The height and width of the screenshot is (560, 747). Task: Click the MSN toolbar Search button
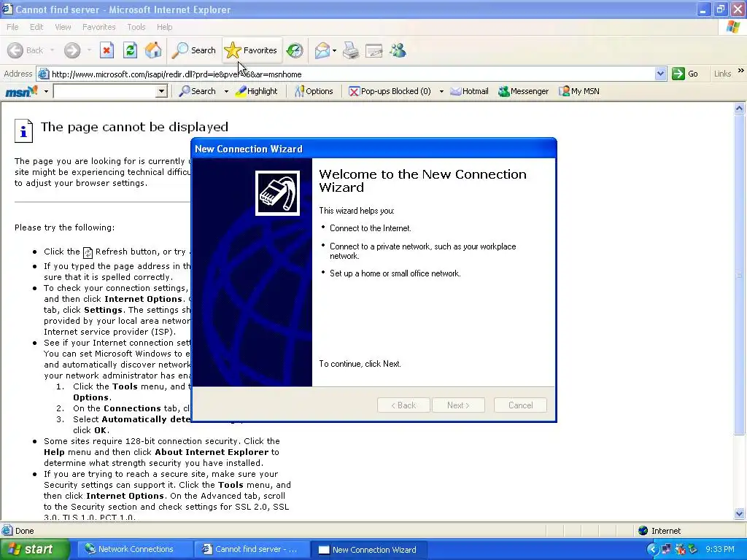198,91
